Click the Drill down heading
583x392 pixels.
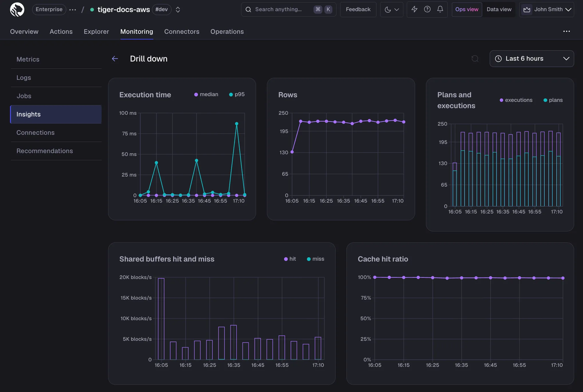(x=148, y=59)
